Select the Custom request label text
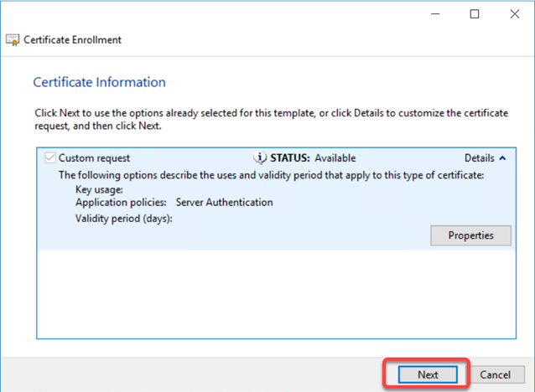 pyautogui.click(x=94, y=158)
